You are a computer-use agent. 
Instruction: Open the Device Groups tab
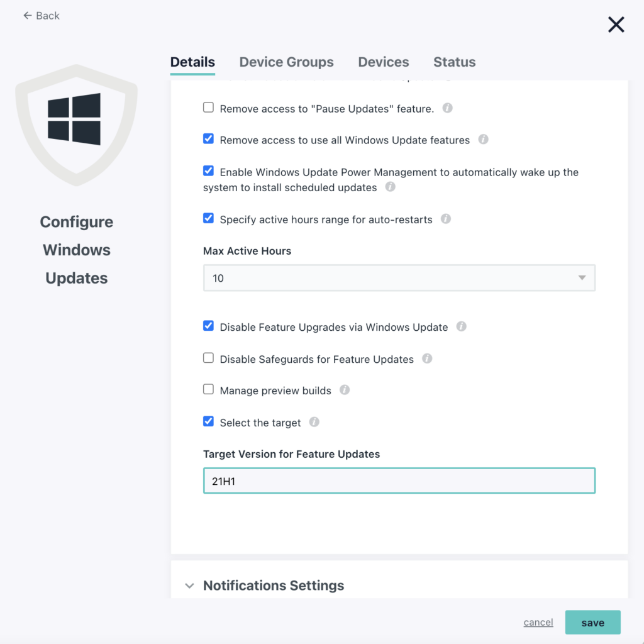tap(286, 62)
